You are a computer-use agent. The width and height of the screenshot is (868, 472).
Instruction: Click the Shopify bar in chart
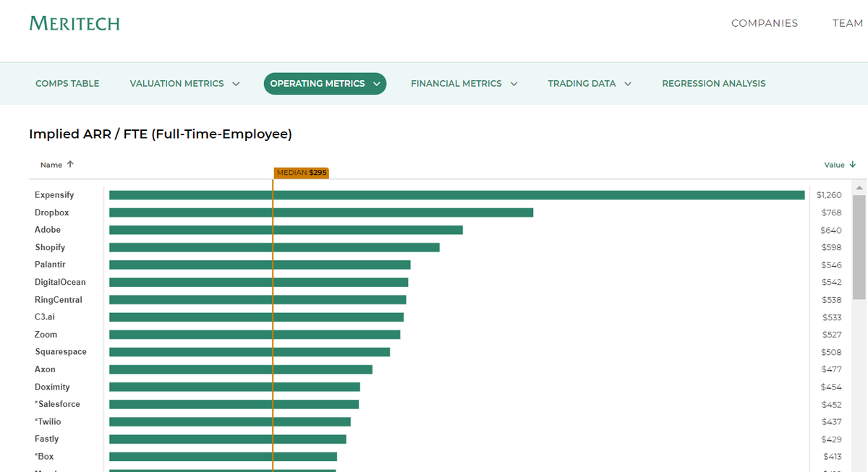[x=274, y=247]
